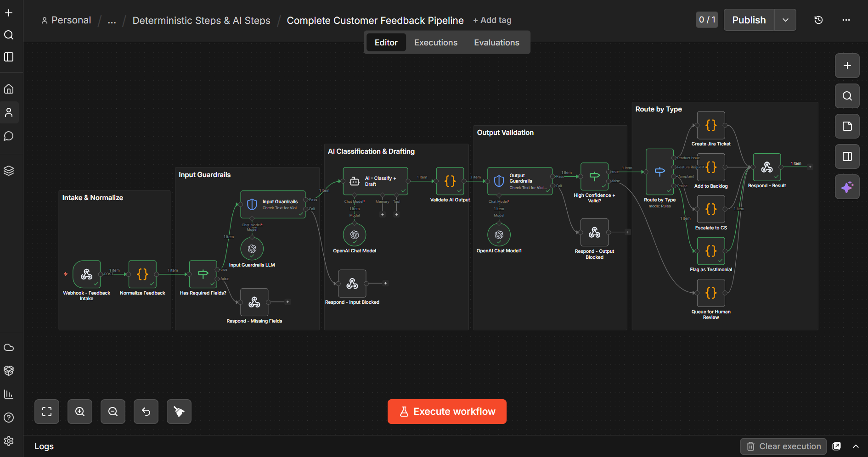The height and width of the screenshot is (457, 868).
Task: Click the zoom in magnifier icon
Action: 80,412
